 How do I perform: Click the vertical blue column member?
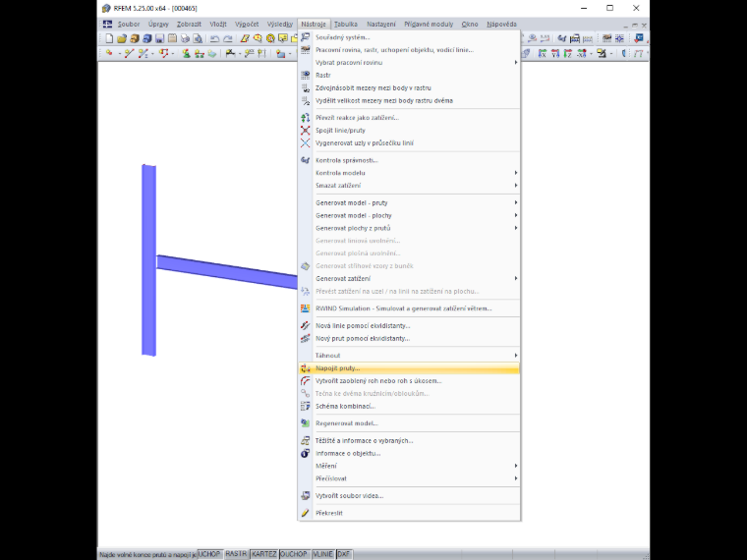pos(148,260)
